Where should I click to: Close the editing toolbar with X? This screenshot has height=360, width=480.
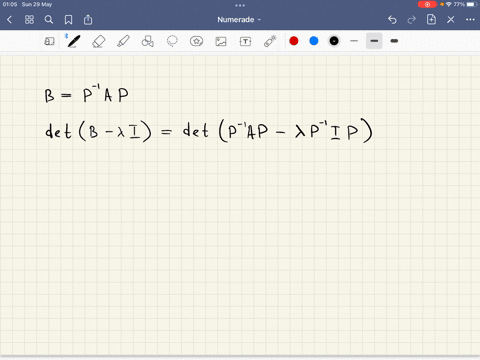pyautogui.click(x=451, y=20)
